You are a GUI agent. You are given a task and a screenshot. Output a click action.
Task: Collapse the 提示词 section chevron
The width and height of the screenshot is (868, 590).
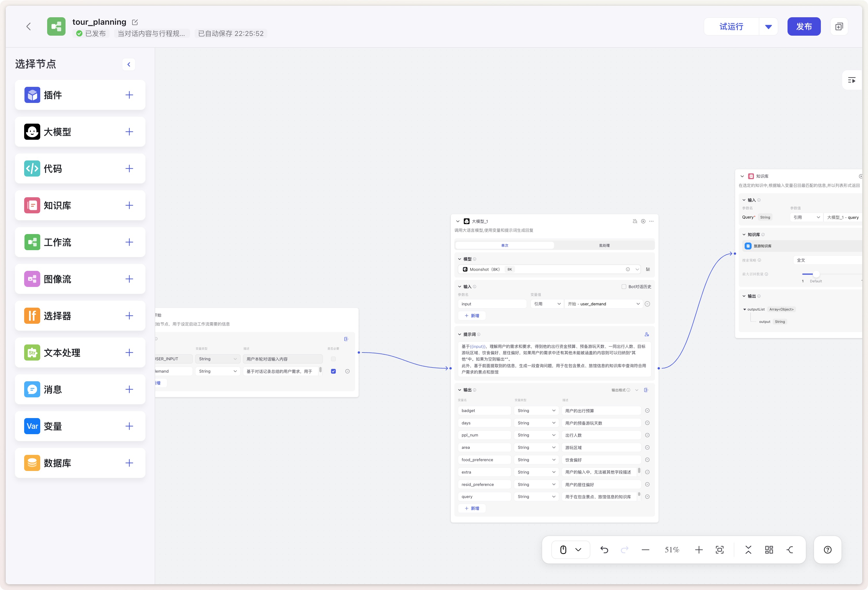point(459,334)
